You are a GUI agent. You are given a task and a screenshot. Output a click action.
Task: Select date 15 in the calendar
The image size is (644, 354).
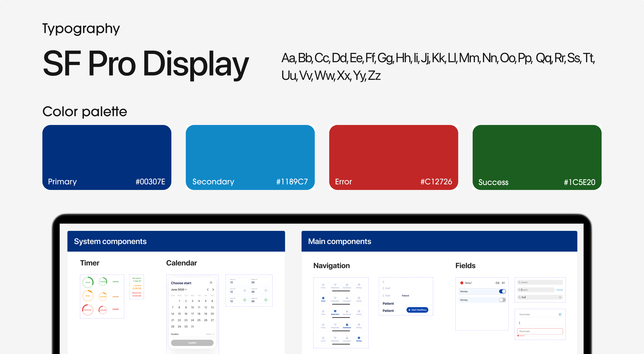179,314
